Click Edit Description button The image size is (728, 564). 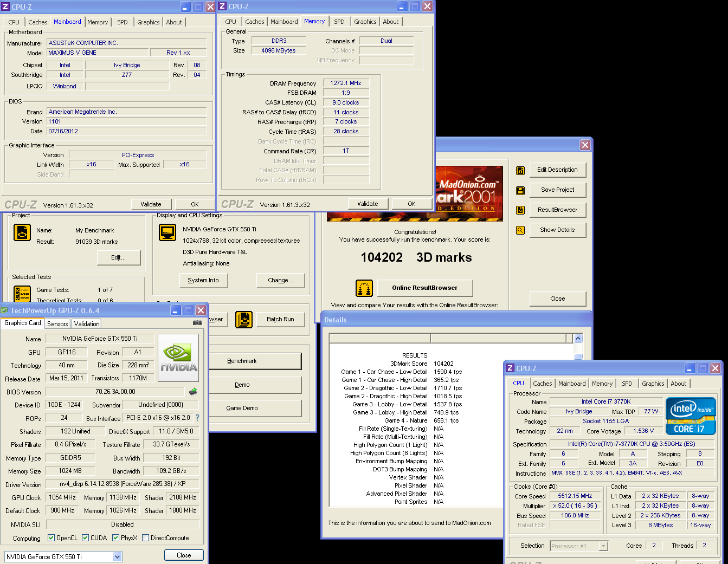(x=557, y=170)
